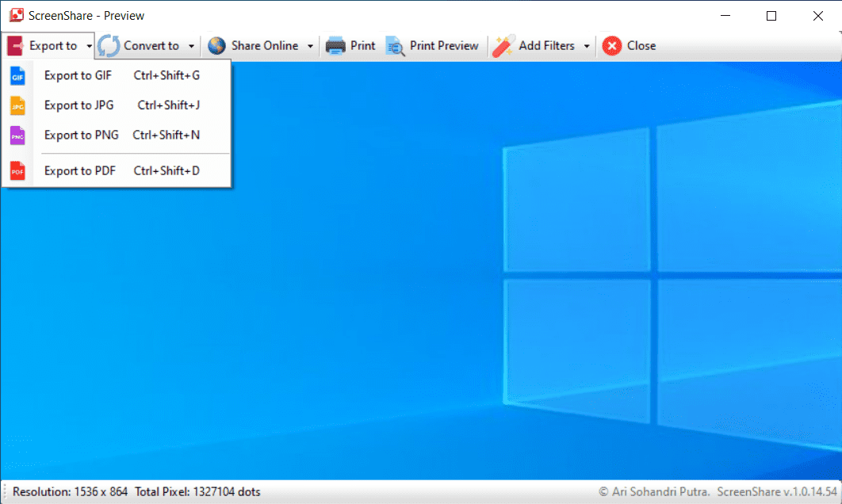
Task: Click the Ctrl+Shift+G shortcut text
Action: [x=166, y=76]
